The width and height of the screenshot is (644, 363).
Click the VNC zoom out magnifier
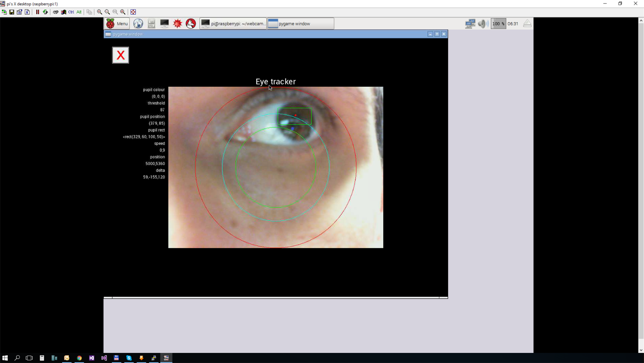(107, 12)
